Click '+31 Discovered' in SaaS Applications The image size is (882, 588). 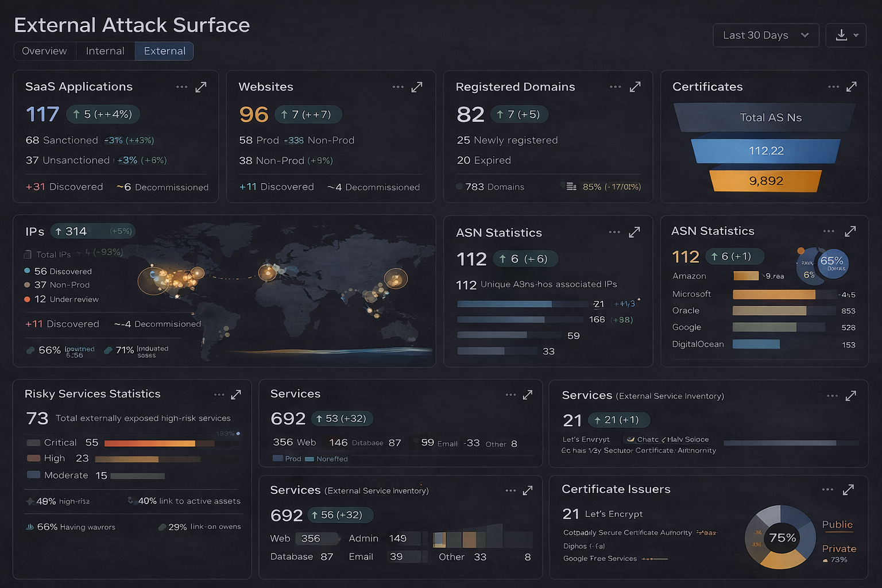tap(64, 187)
